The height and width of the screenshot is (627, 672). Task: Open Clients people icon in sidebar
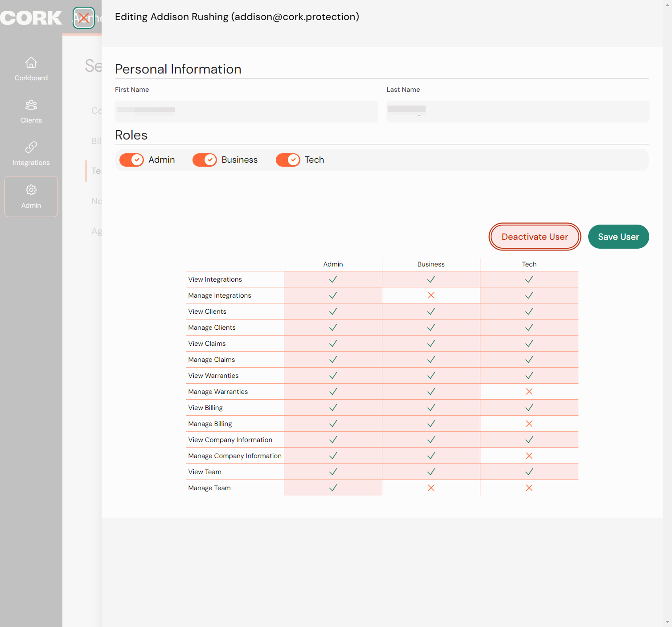[31, 105]
